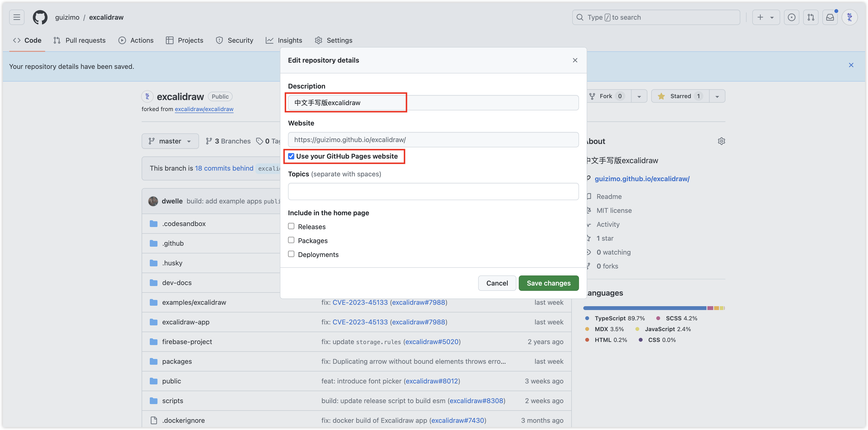Check the Releases include option
868x430 pixels.
click(x=291, y=226)
